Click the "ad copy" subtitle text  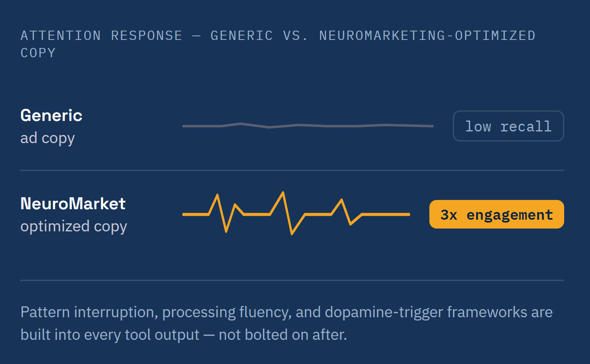48,138
